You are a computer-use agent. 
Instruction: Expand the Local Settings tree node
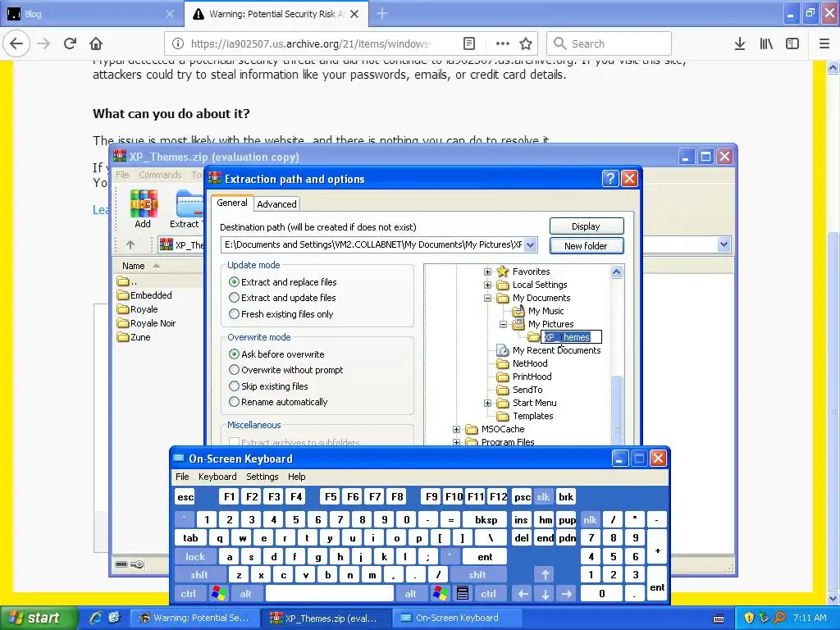[487, 285]
